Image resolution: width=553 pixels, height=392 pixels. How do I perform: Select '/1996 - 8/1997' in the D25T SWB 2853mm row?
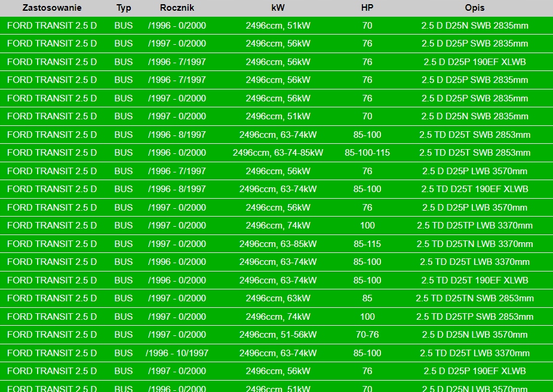(177, 134)
